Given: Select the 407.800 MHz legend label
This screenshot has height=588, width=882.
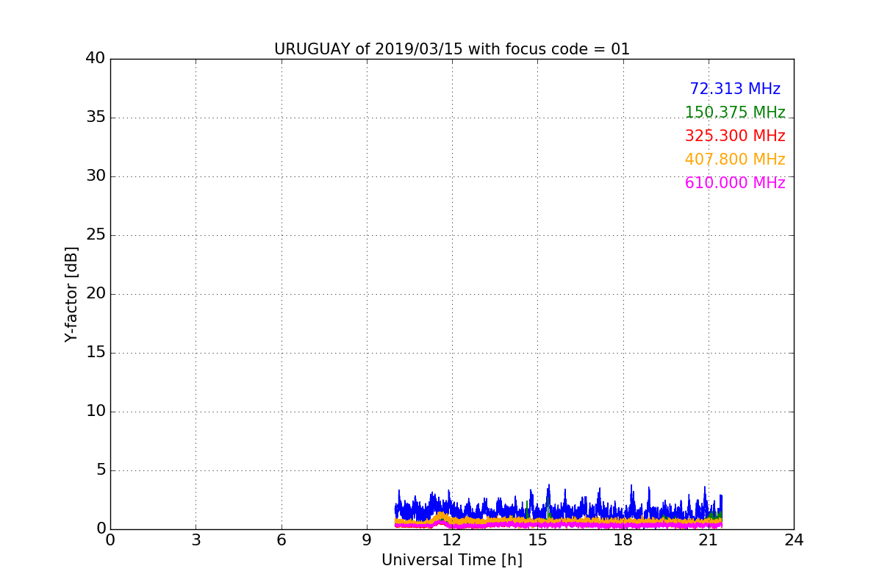Looking at the screenshot, I should [735, 159].
